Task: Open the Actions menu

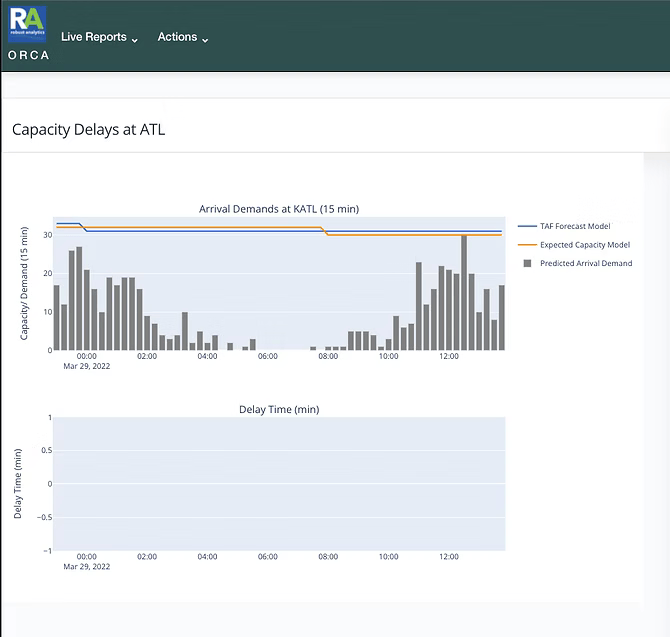Action: pyautogui.click(x=177, y=37)
